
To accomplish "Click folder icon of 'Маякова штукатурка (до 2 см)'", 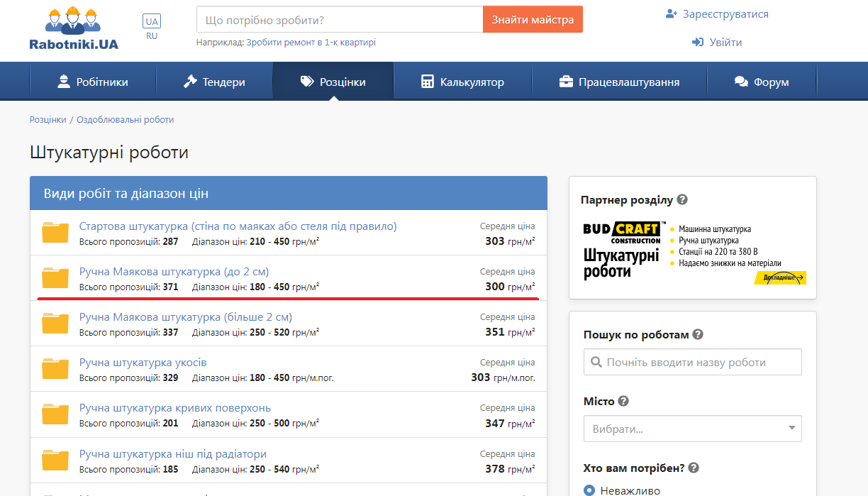I will pos(55,277).
